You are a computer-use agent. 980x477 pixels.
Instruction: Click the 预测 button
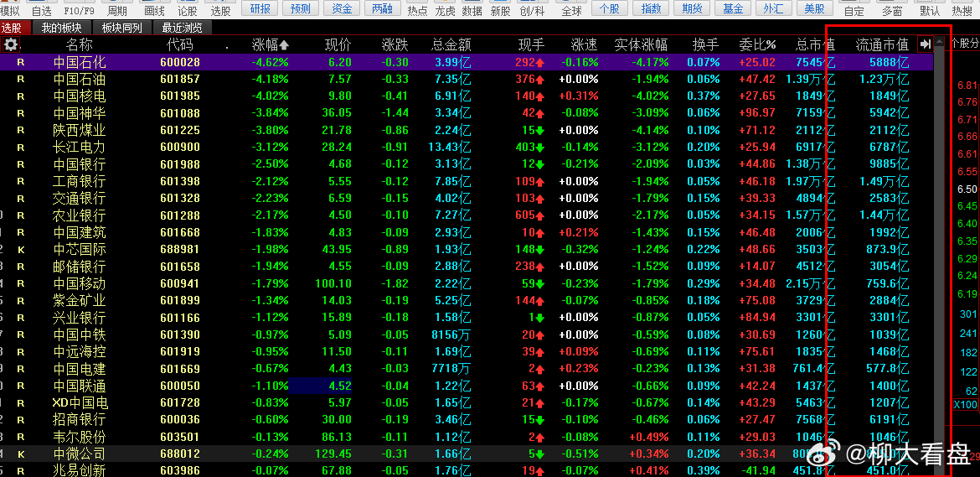(x=301, y=8)
